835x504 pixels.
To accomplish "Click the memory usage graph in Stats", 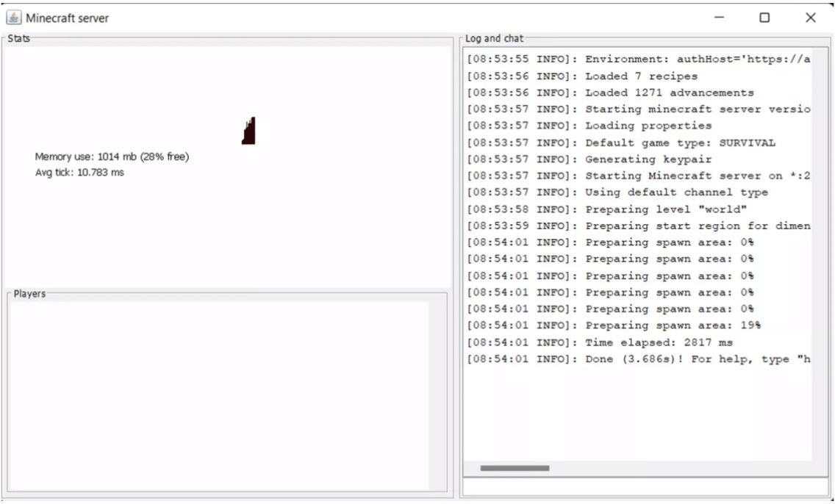I will 248,131.
